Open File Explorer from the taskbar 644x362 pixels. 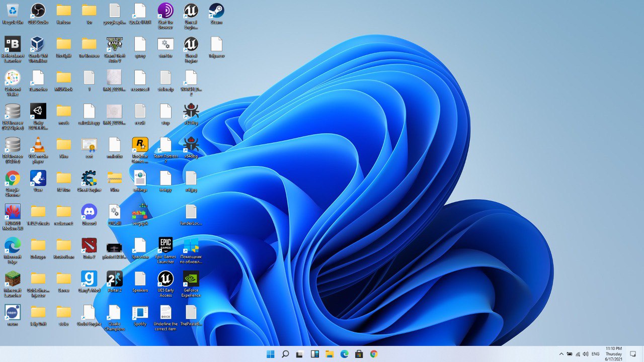[330, 354]
